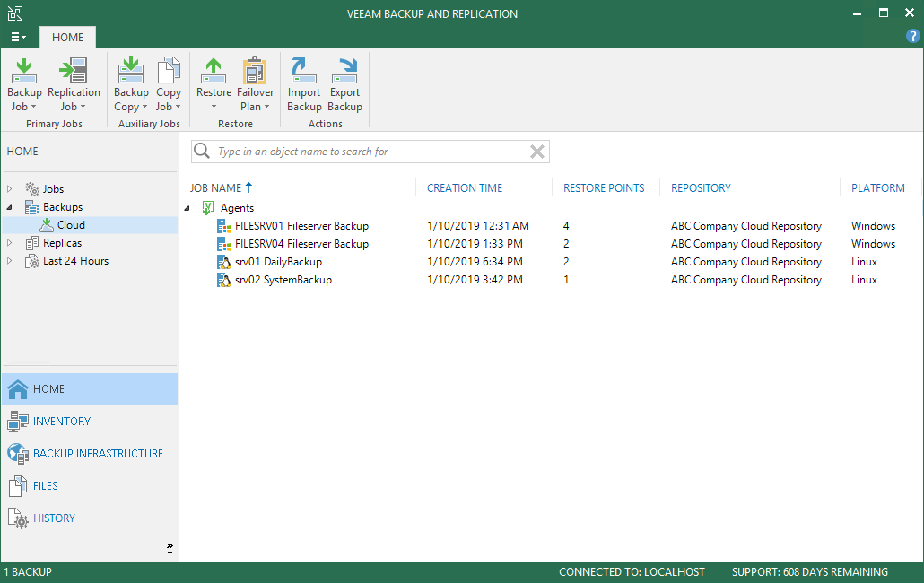Click the FILESRV01 restore points value 4
Screen dimensions: 924x583
566,225
